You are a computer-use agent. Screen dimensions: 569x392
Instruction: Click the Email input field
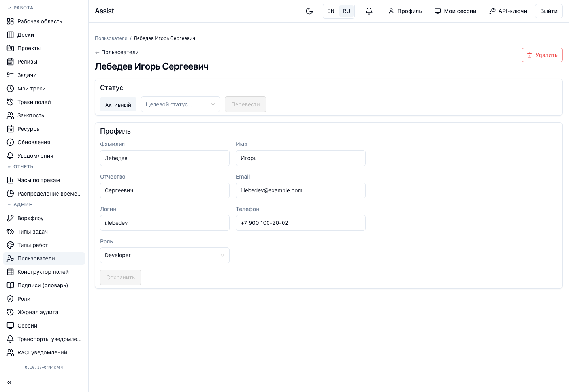[x=301, y=190]
